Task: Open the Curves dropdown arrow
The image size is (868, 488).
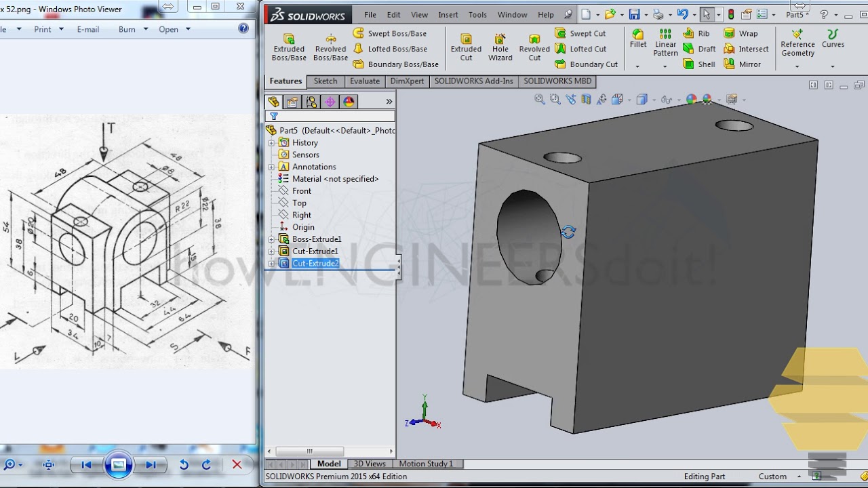Action: tap(832, 66)
